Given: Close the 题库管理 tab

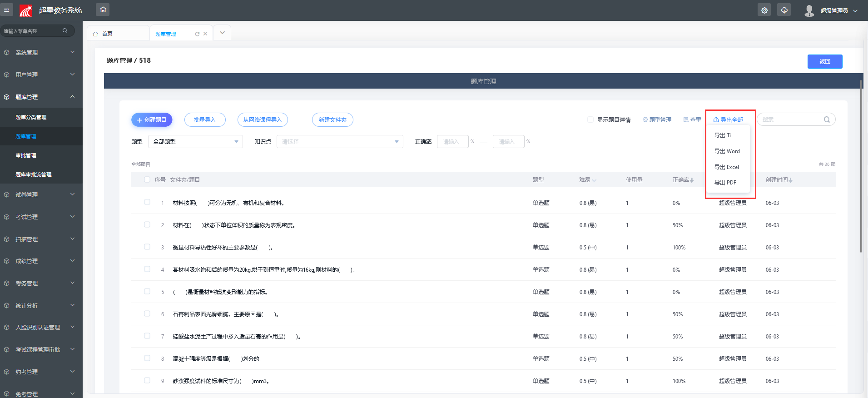Looking at the screenshot, I should [x=205, y=34].
